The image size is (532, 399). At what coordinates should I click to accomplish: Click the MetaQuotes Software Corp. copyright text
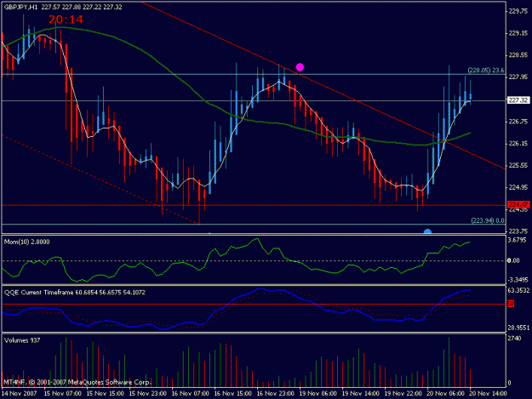point(77,382)
